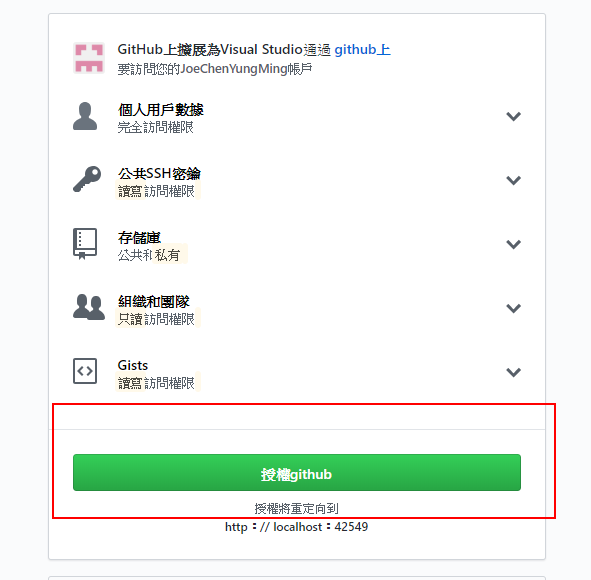This screenshot has height=580, width=591.
Task: Click the JoeChenYungMing account name text
Action: pos(234,69)
